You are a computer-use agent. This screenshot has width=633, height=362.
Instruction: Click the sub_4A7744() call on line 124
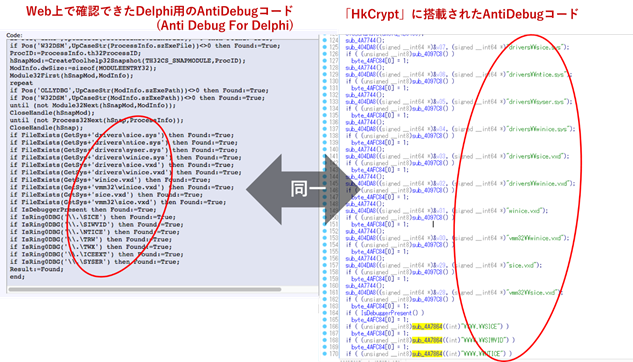coord(365,40)
